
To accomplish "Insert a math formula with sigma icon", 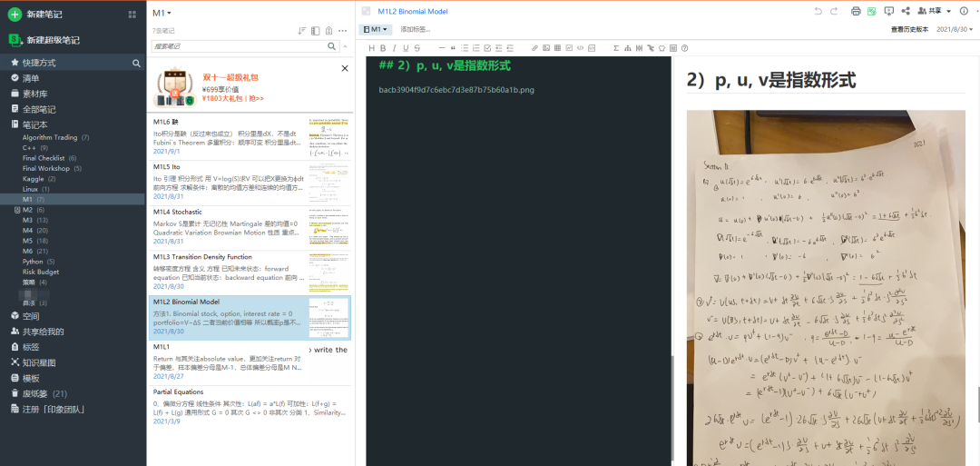I will click(x=616, y=48).
